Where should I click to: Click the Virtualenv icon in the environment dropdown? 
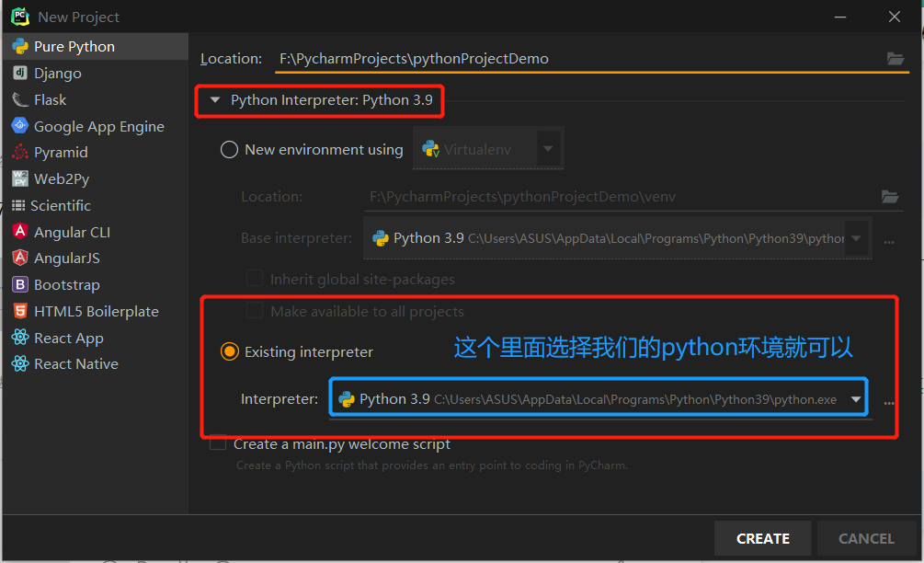point(431,149)
